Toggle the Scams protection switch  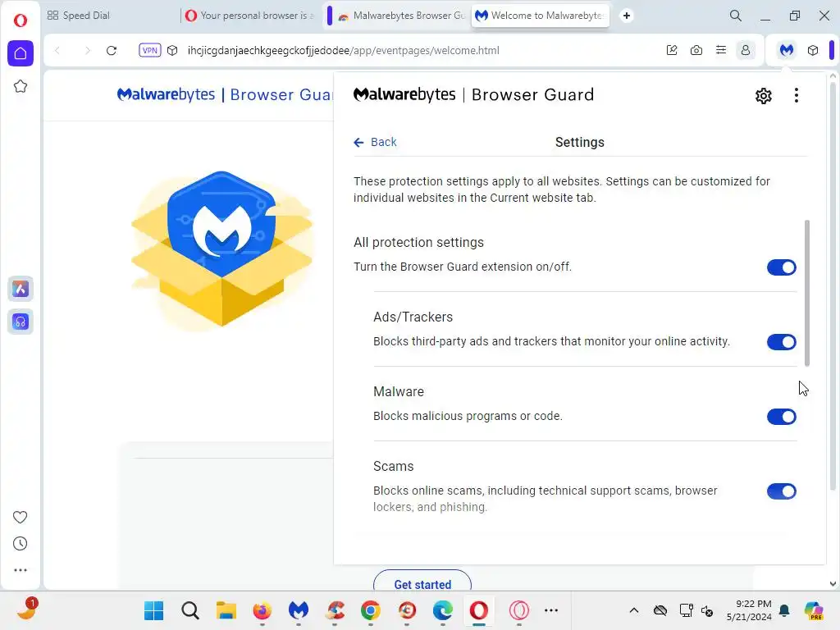(x=782, y=491)
